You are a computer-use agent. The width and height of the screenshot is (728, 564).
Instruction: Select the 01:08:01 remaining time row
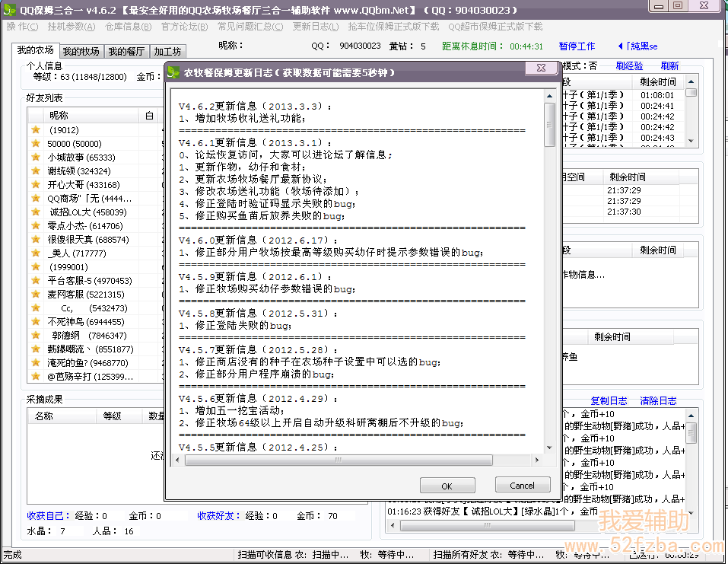[657, 95]
